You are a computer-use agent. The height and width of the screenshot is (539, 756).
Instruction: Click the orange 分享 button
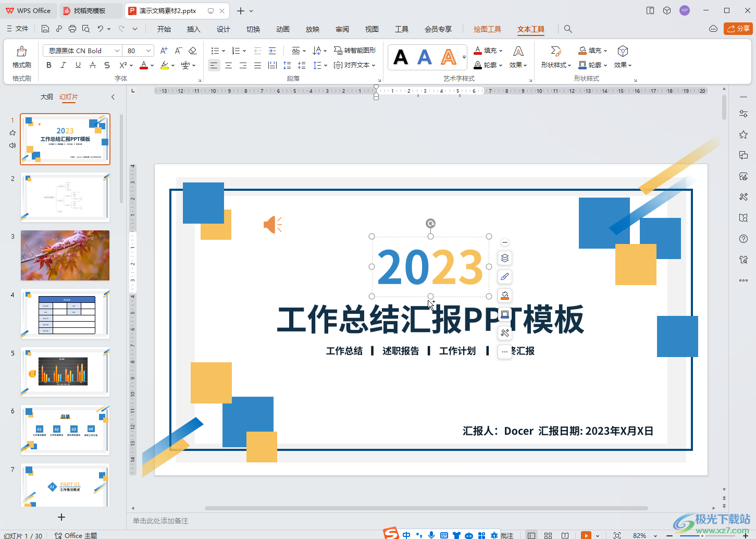coord(738,29)
